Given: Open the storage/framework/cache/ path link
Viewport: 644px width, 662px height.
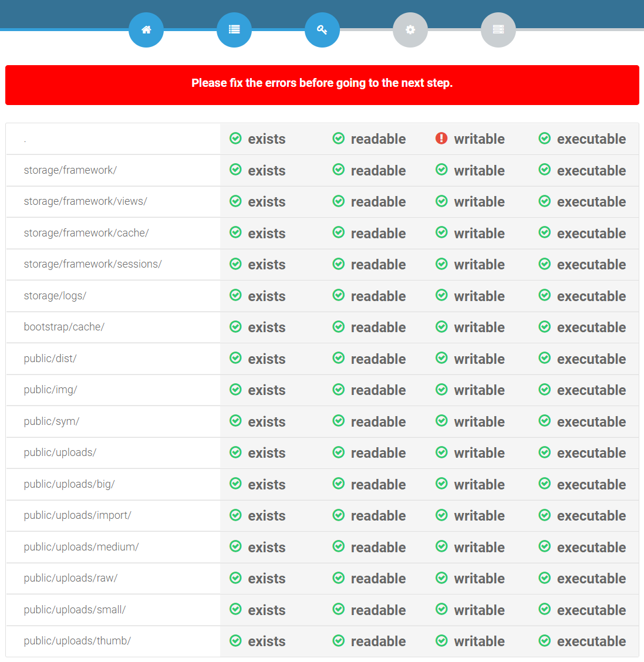Looking at the screenshot, I should [x=86, y=233].
